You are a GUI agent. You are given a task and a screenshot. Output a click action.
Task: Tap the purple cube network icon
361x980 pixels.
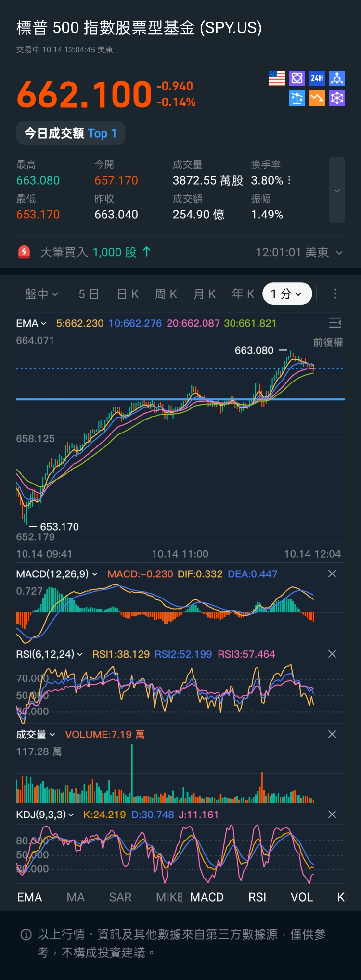(x=337, y=98)
